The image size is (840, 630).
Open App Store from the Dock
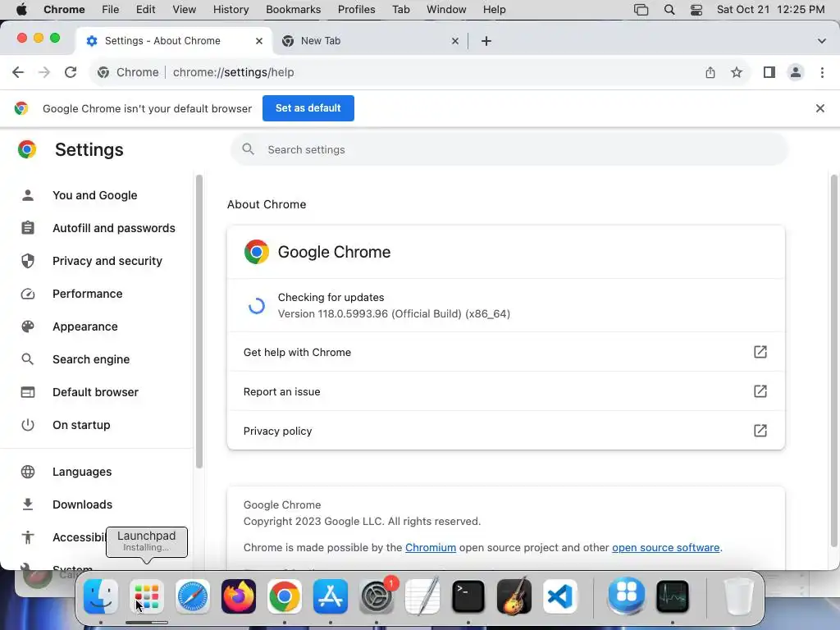coord(331,596)
